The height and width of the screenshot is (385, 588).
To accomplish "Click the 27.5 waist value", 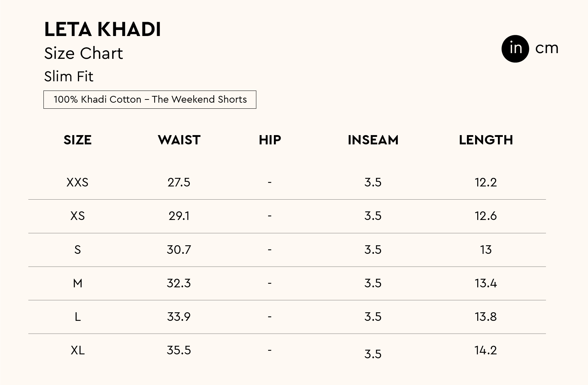I will [x=179, y=183].
